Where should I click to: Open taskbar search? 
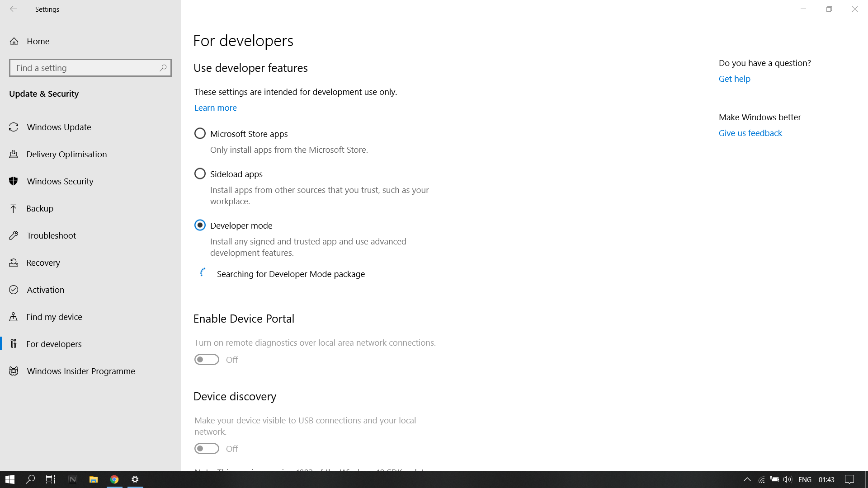coord(30,479)
